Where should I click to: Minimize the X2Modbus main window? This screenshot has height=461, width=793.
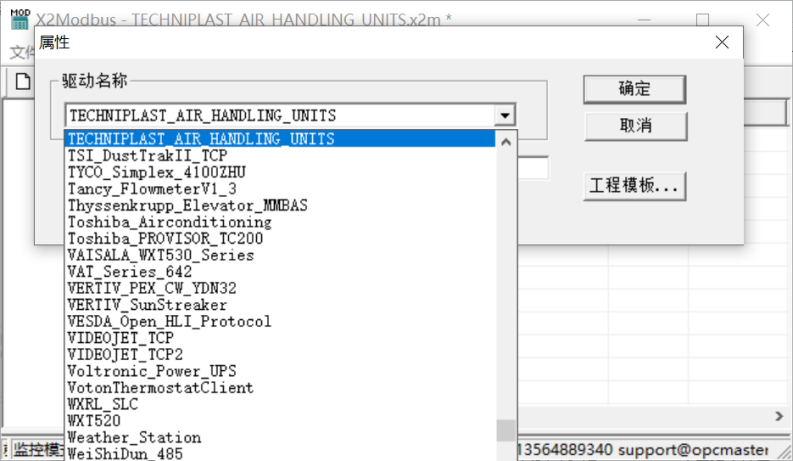tap(644, 20)
